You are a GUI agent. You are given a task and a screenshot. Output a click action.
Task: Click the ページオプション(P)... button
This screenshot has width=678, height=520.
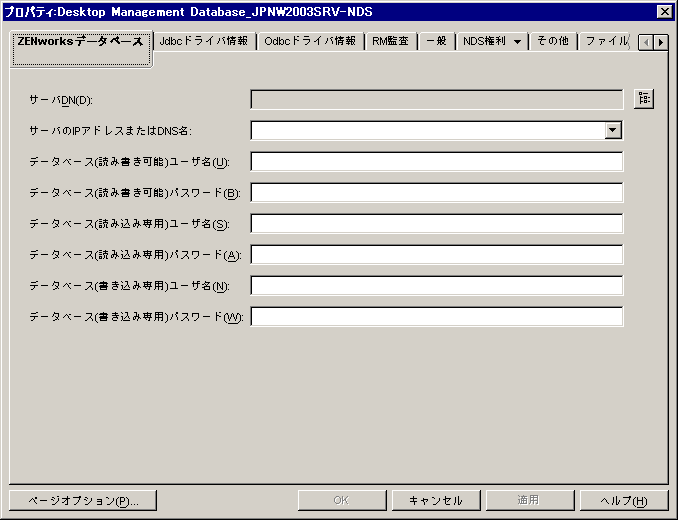(83, 501)
